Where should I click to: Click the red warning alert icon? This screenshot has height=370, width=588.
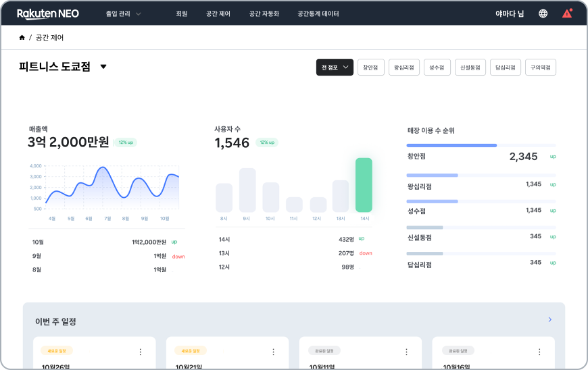click(x=566, y=14)
